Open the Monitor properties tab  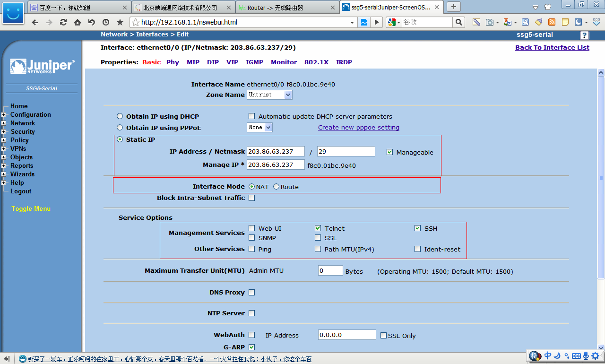point(284,62)
